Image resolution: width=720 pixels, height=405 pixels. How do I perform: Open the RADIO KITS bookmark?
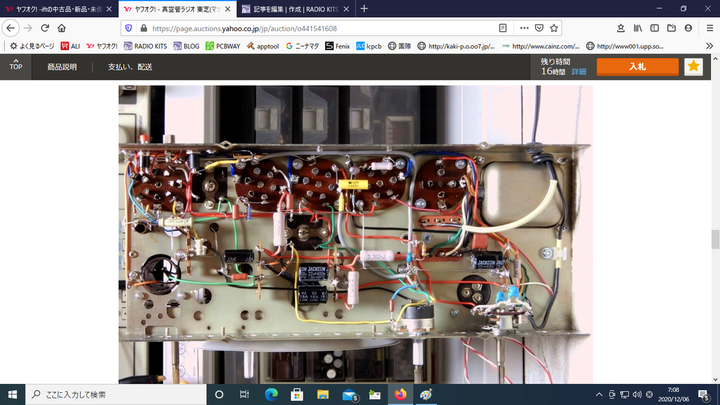pos(146,45)
